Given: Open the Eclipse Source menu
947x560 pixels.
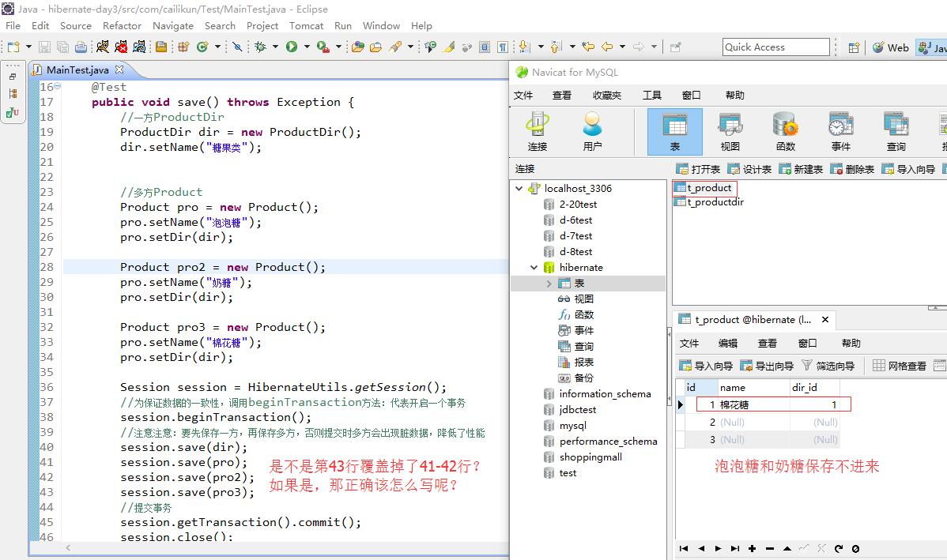Looking at the screenshot, I should (76, 26).
